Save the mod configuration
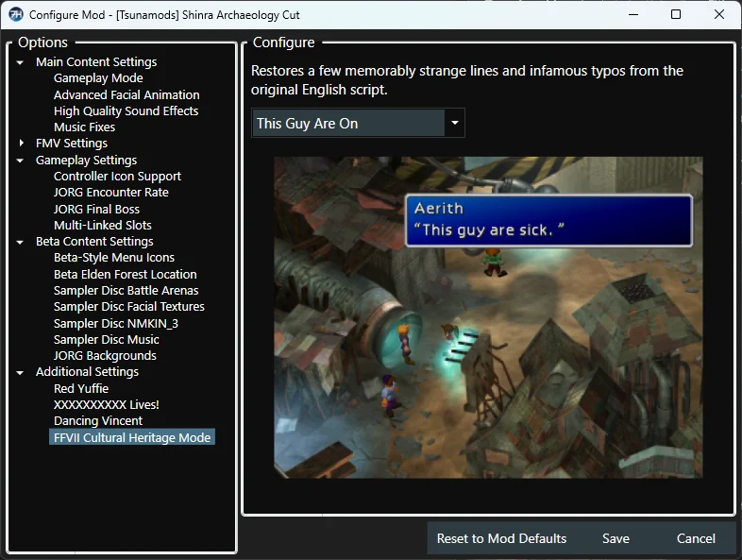Viewport: 742px width, 560px height. (x=616, y=538)
